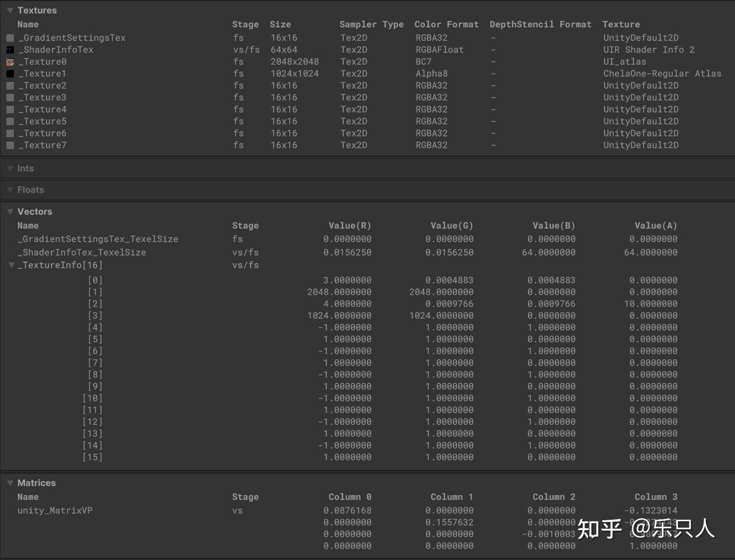Click the _Texture4 texture preview icon

[10, 109]
